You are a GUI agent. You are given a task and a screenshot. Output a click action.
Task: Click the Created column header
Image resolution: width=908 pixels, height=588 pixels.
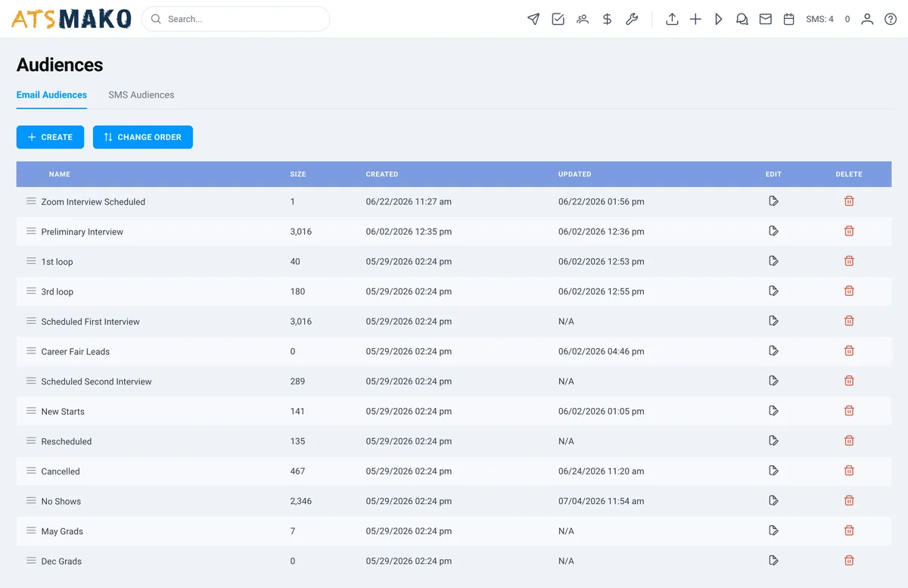(x=382, y=174)
